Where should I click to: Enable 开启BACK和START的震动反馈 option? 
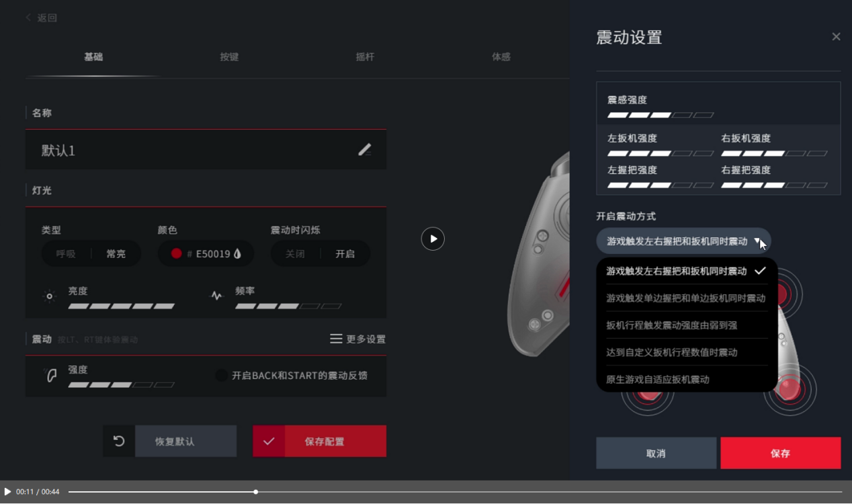coord(221,375)
